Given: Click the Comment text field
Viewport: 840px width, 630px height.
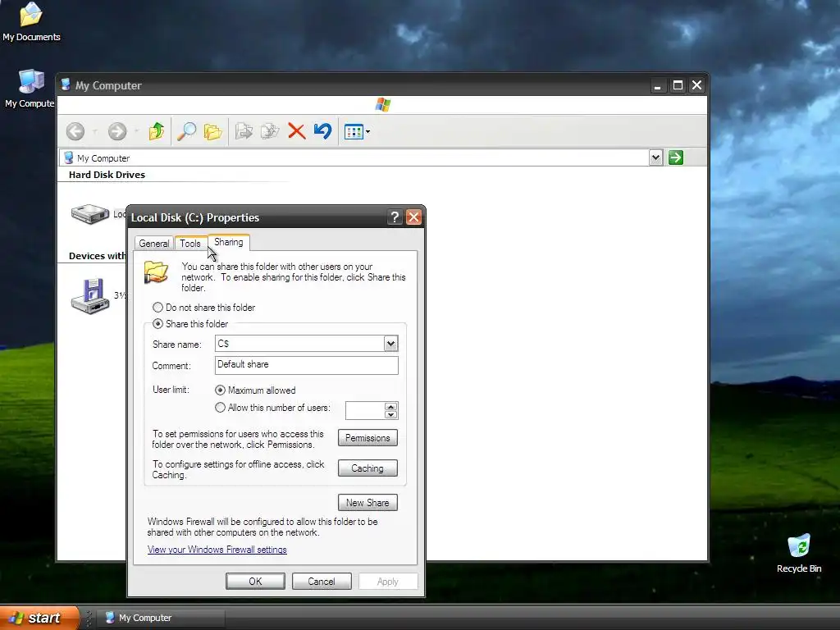Looking at the screenshot, I should (307, 365).
